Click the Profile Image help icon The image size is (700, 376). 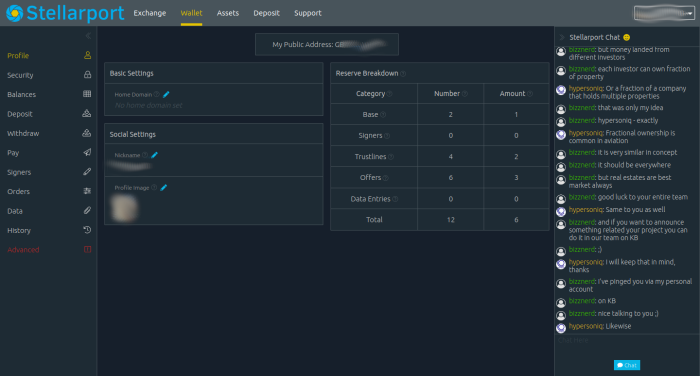click(154, 188)
